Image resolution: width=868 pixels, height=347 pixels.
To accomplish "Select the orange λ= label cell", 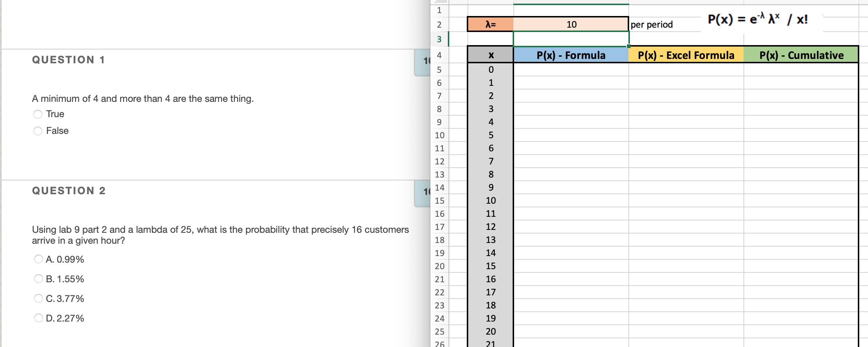I will coord(490,24).
